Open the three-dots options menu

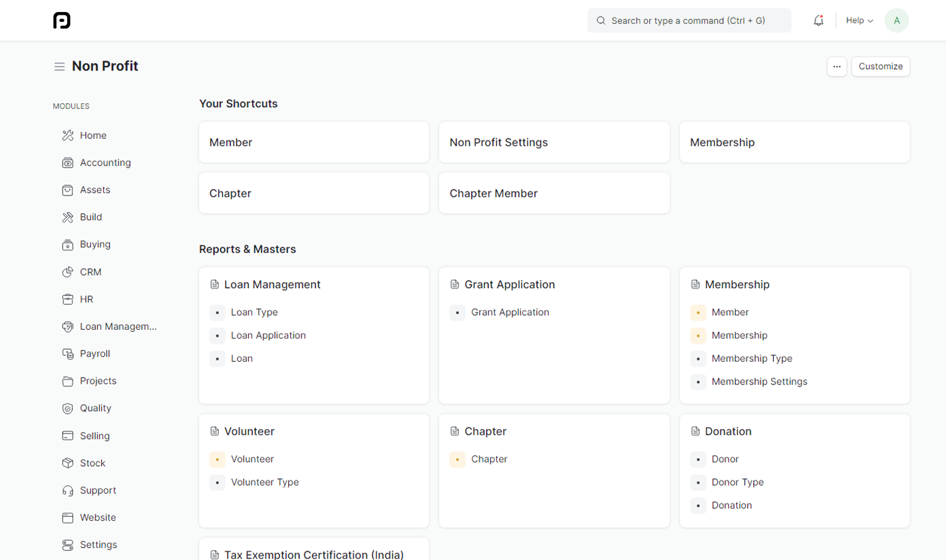pos(836,67)
